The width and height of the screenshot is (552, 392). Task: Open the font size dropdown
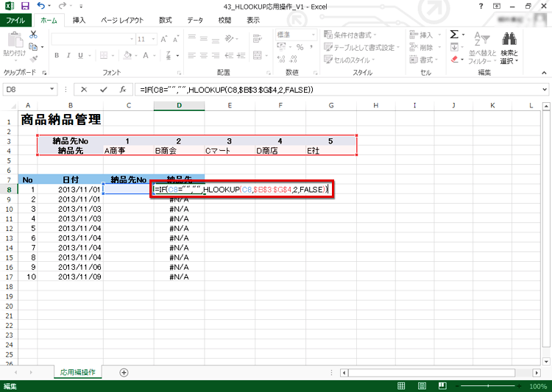(154, 39)
